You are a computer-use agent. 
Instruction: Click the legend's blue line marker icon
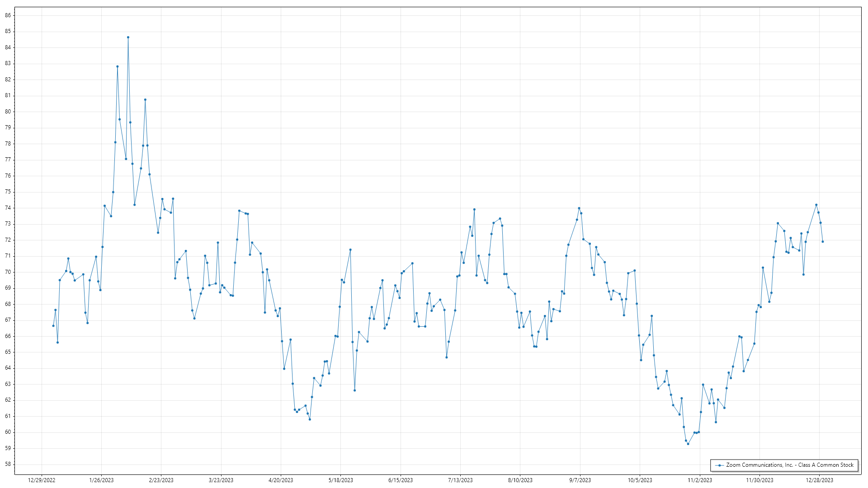point(719,465)
